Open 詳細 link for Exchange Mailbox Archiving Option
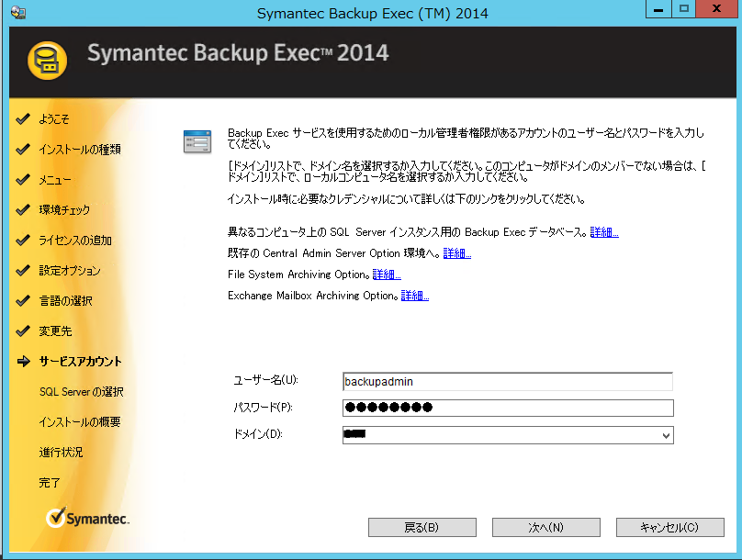 (415, 296)
